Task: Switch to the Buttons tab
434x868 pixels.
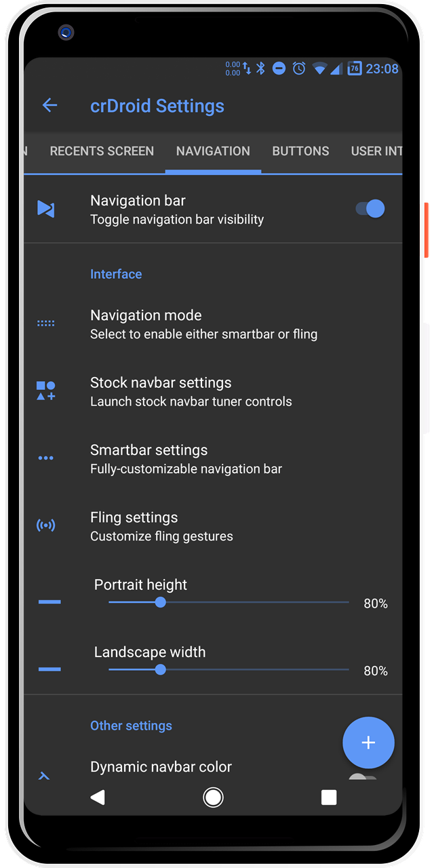Action: 300,151
